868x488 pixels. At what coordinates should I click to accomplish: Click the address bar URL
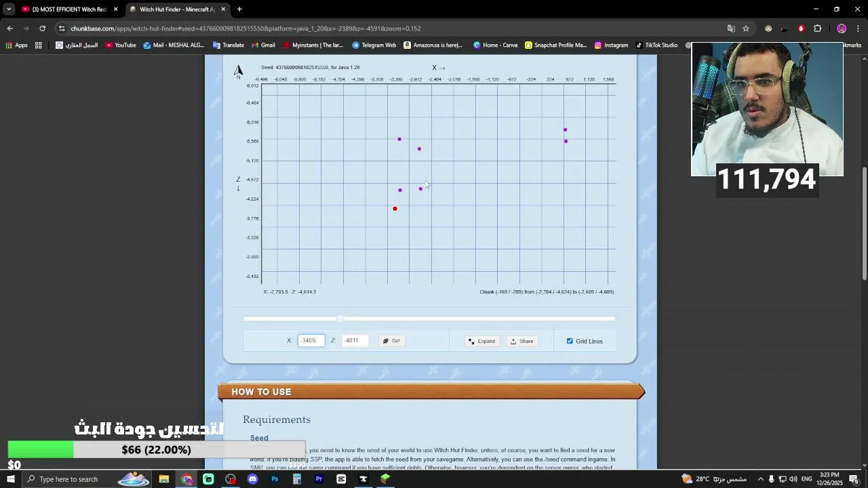[245, 28]
